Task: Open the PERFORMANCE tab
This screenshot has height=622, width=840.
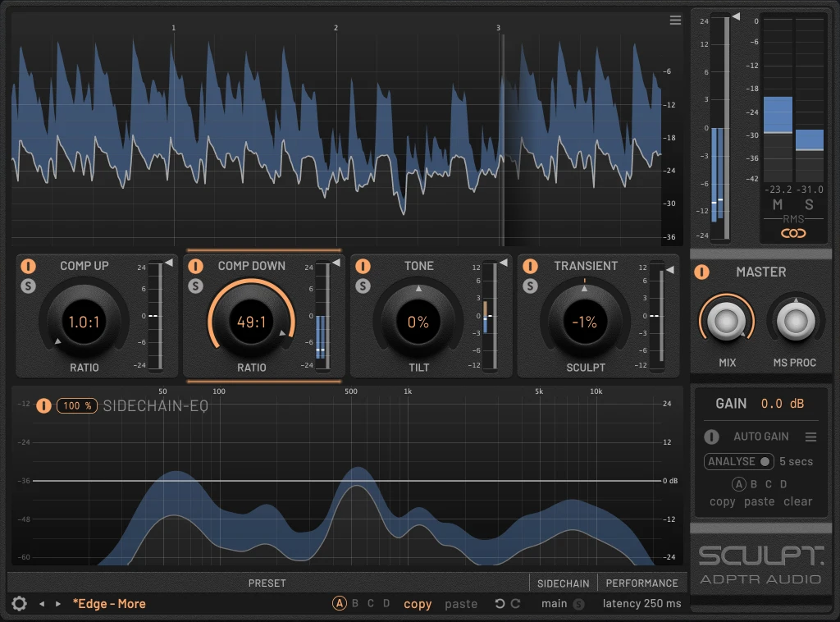Action: click(642, 583)
